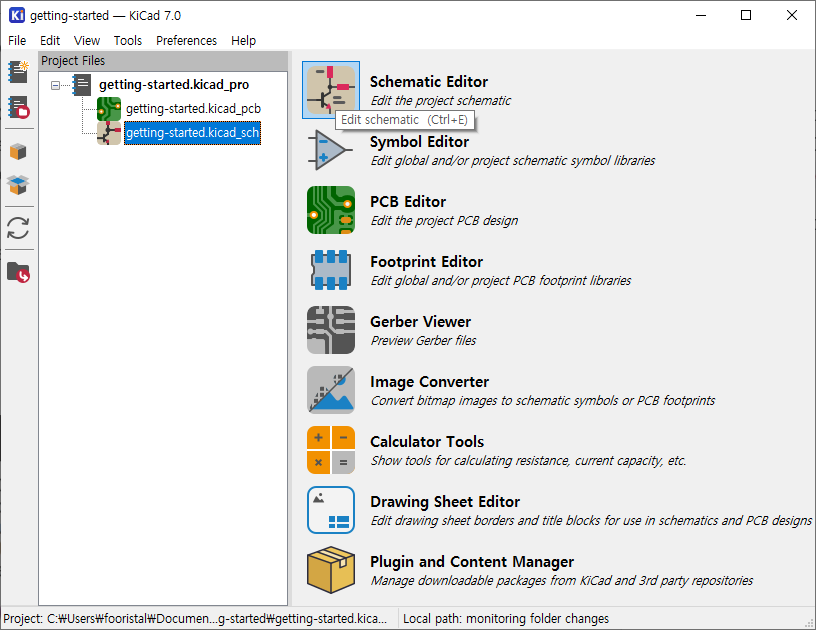The height and width of the screenshot is (630, 816).
Task: Open the Help menu
Action: 244,41
